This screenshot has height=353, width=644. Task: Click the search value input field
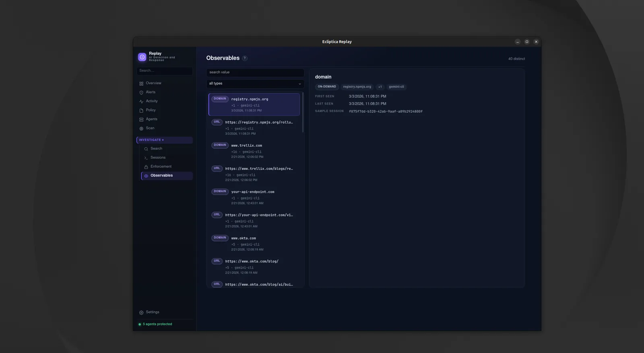(255, 72)
